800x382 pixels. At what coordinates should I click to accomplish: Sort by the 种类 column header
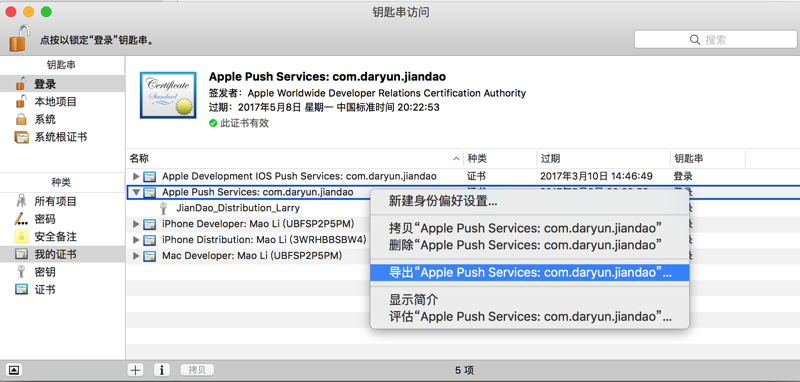[x=500, y=159]
